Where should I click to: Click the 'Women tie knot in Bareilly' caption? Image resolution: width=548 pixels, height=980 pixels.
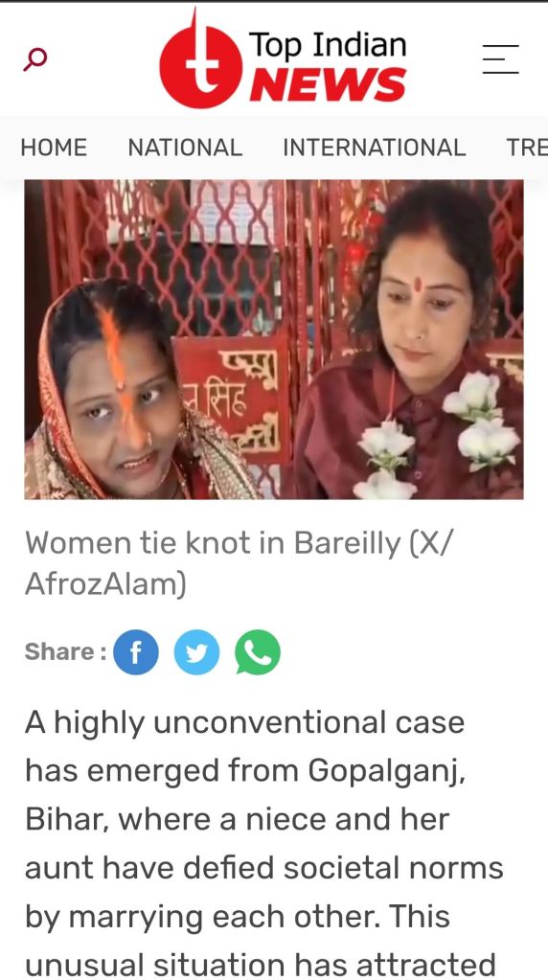(213, 543)
